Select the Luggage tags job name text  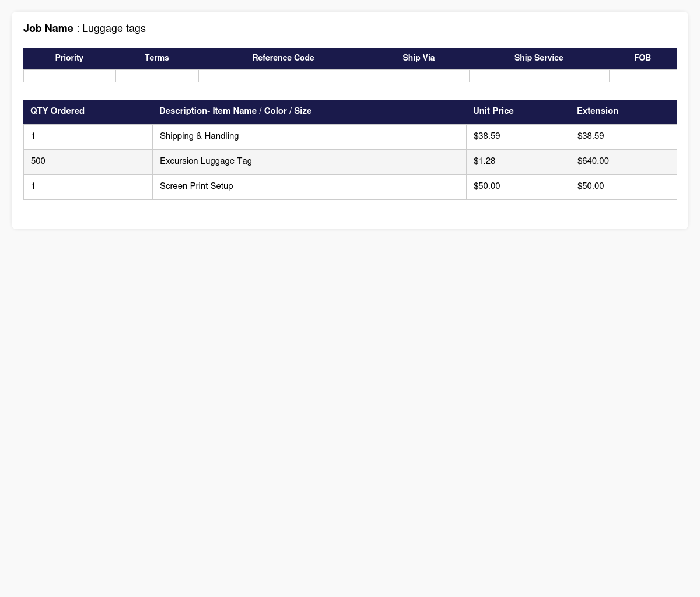(114, 29)
